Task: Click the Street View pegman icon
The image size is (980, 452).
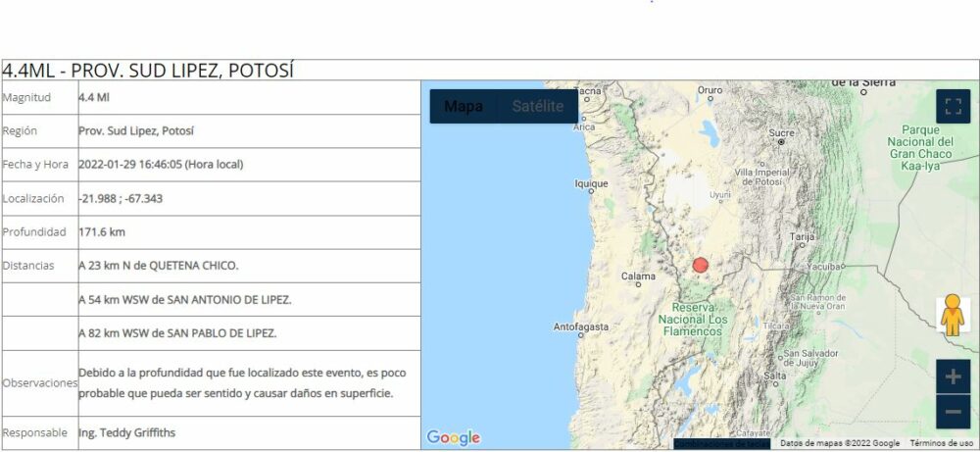Action: [952, 316]
